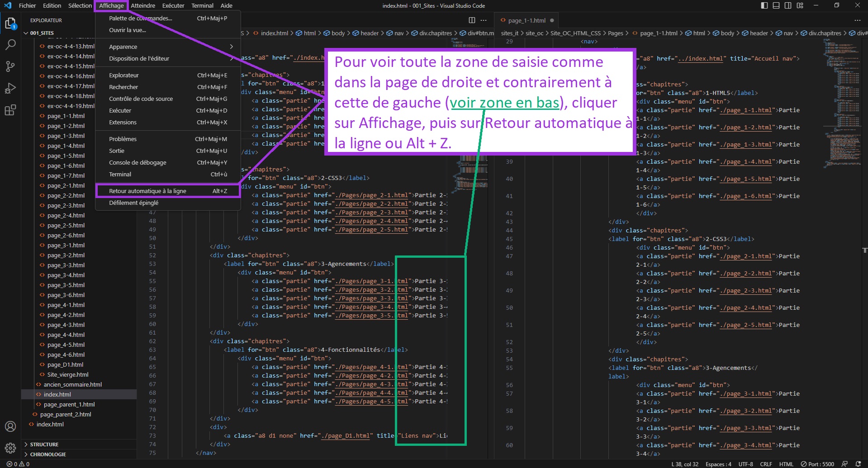Viewport: 868px width, 468px height.
Task: Toggle the primary sidebar layout button
Action: pos(764,5)
